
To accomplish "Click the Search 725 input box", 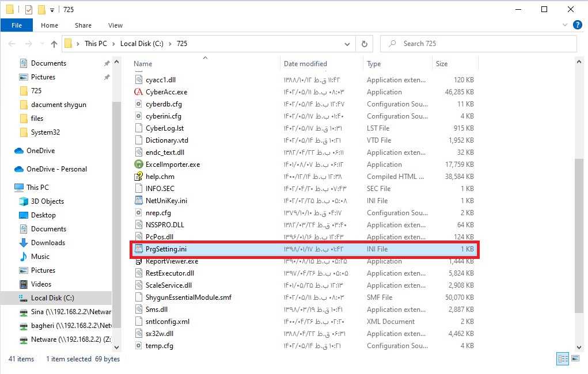I will (484, 44).
